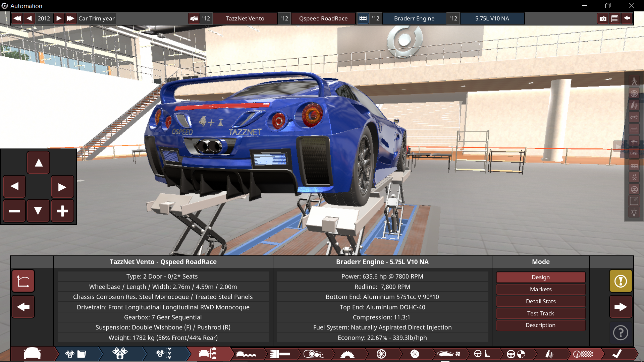Open the steering and safety tab
This screenshot has height=362, width=644.
(x=516, y=354)
